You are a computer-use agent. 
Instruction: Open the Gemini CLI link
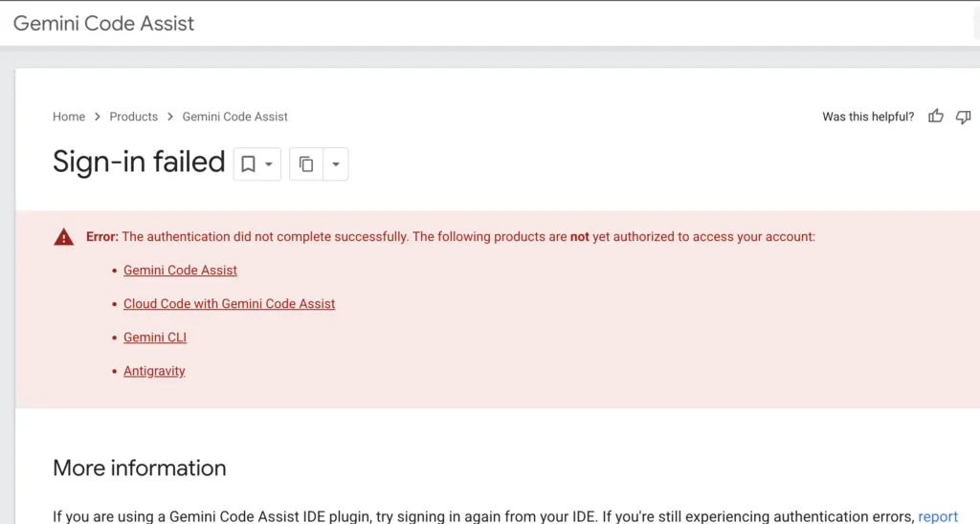(x=155, y=338)
